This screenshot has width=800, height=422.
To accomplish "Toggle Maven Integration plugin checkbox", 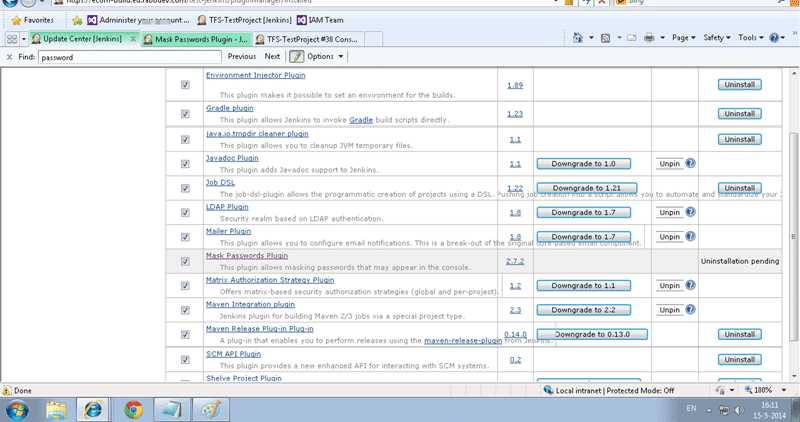I will 185,310.
